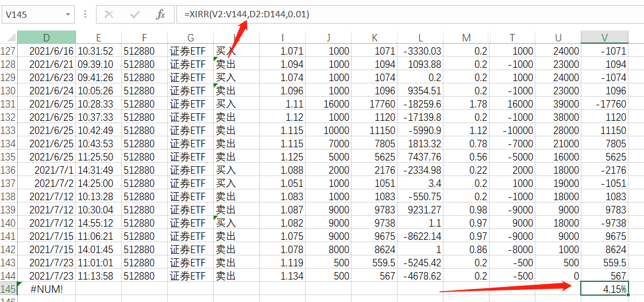Select row 145 header
Image resolution: width=644 pixels, height=302 pixels.
pos(9,289)
